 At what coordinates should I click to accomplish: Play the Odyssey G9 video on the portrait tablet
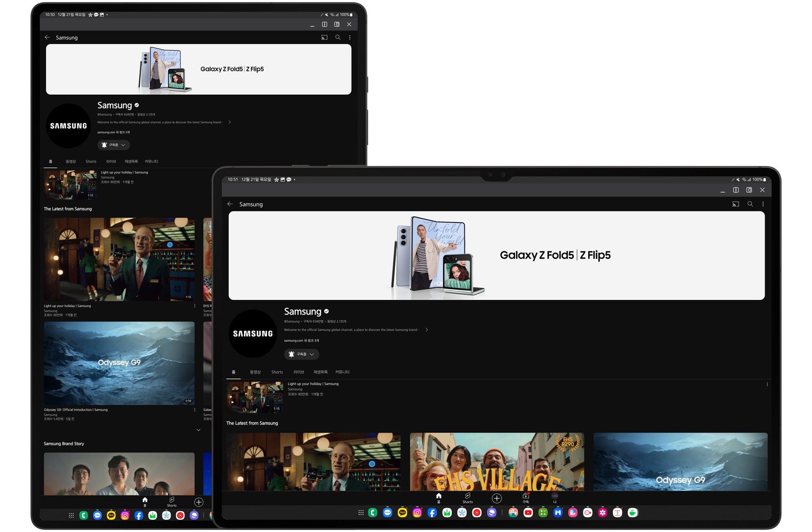coord(119,363)
